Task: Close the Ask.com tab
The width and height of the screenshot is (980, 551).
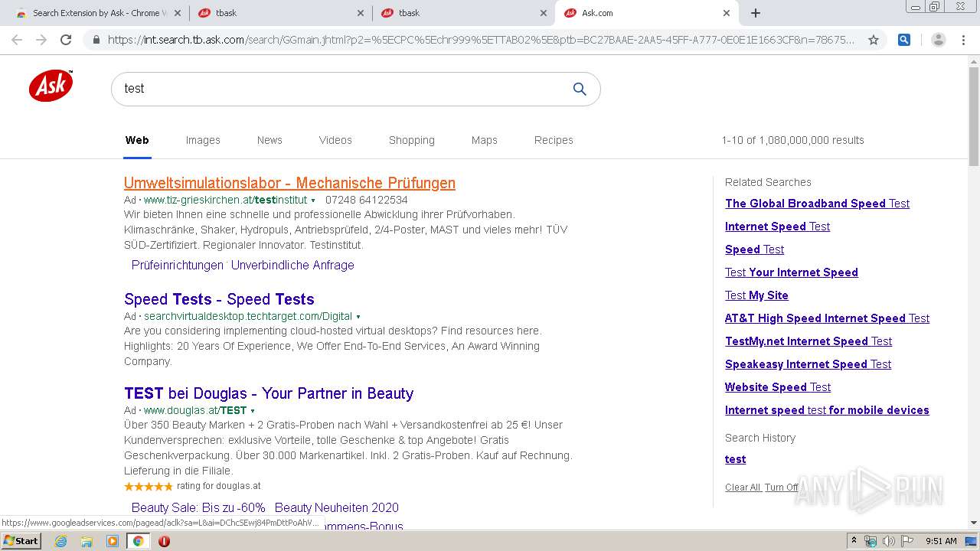Action: click(727, 13)
